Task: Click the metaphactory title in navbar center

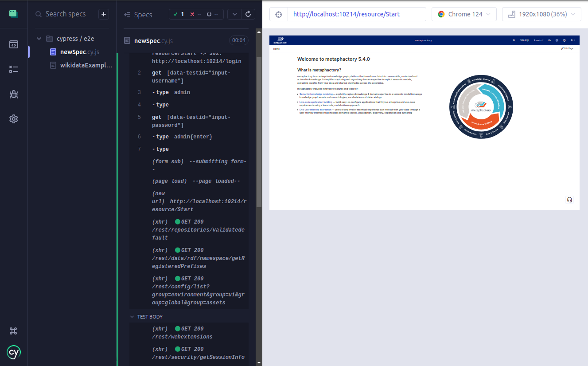Action: click(x=423, y=40)
